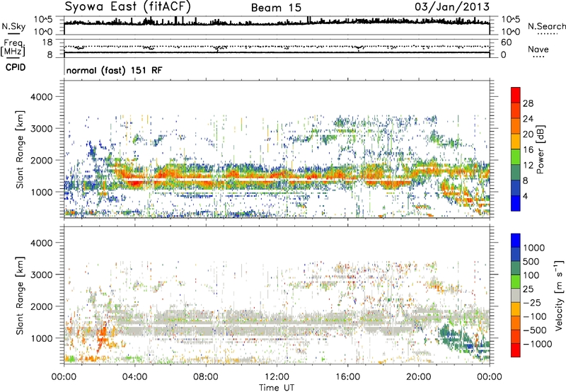Pick the light green 12–16 dB Power segment
566x392 pixels.
(x=516, y=156)
